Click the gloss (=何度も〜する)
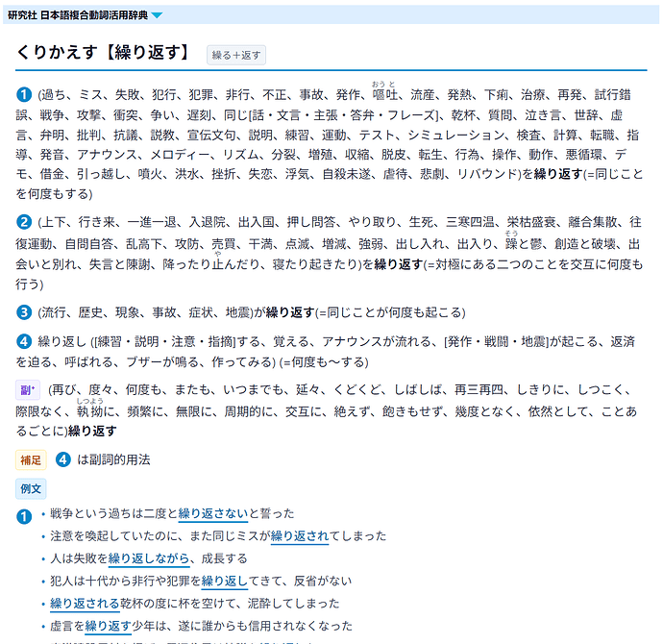663x644 pixels. (x=324, y=362)
